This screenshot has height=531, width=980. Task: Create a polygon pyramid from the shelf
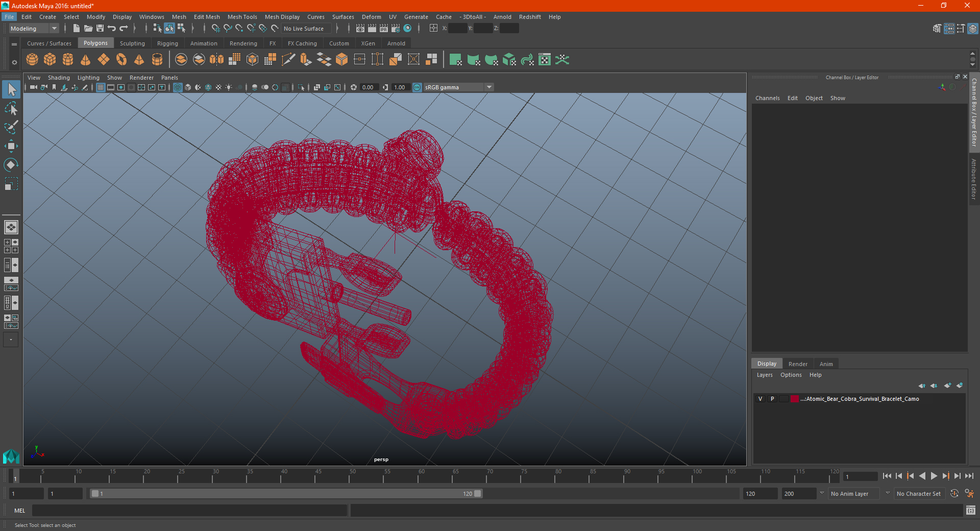coord(139,60)
